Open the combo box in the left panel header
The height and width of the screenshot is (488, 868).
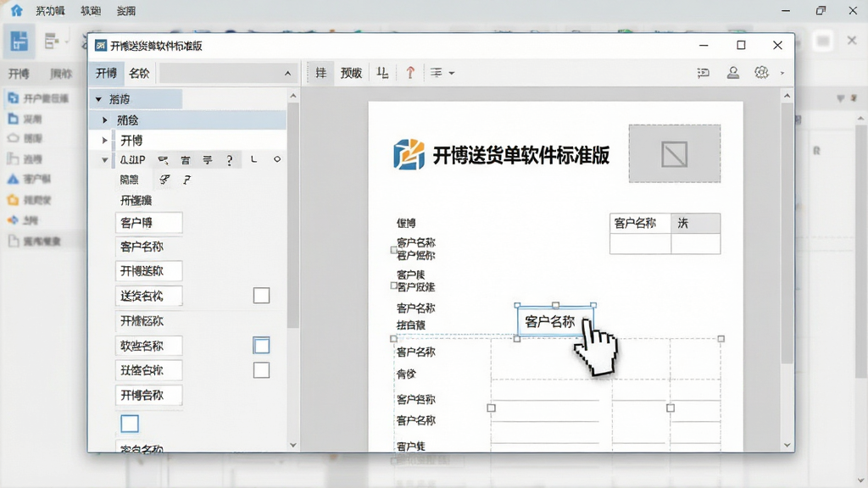coord(227,73)
